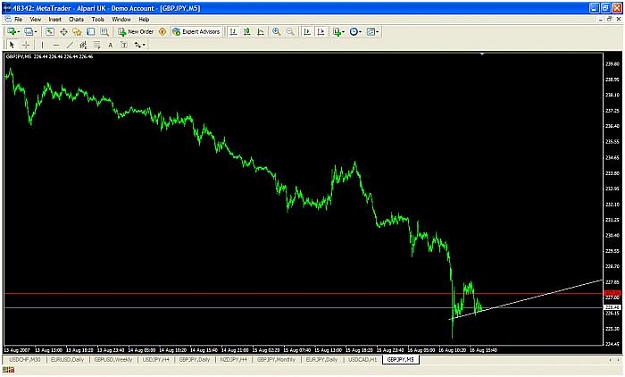This screenshot has width=625, height=377.
Task: Switch to the EURUSD,Daily chart tab
Action: (67, 360)
